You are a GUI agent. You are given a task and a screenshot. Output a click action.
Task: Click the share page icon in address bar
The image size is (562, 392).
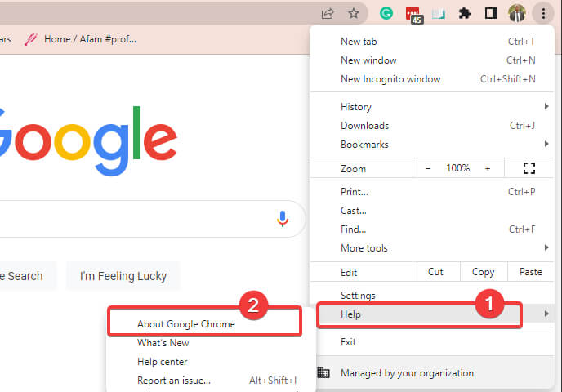[x=328, y=14]
